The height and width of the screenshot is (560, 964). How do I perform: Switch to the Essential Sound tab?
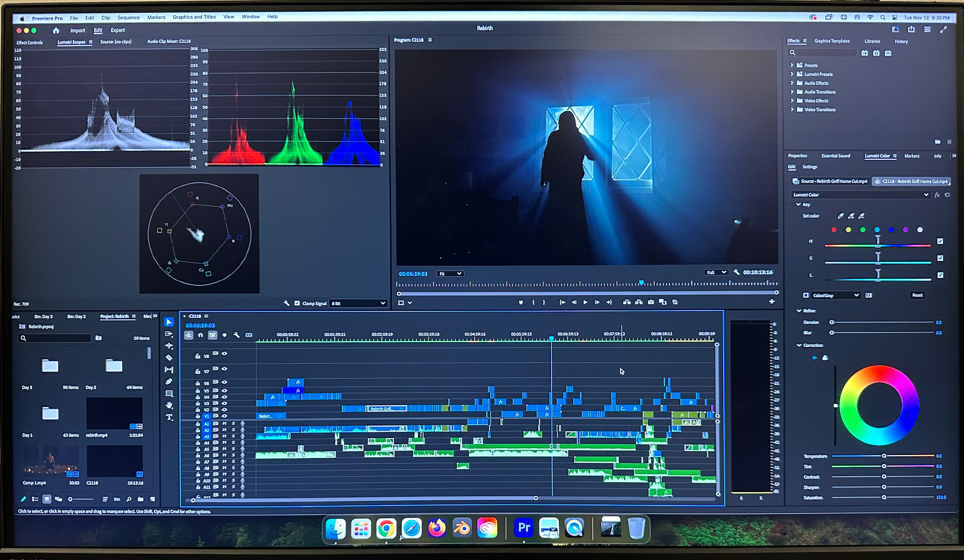point(835,156)
